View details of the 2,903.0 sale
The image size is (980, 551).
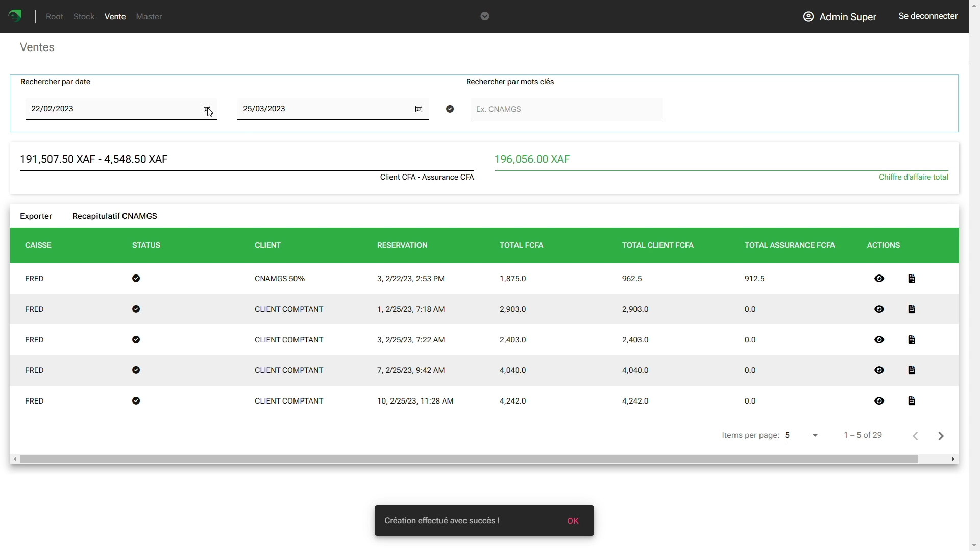[x=879, y=309]
